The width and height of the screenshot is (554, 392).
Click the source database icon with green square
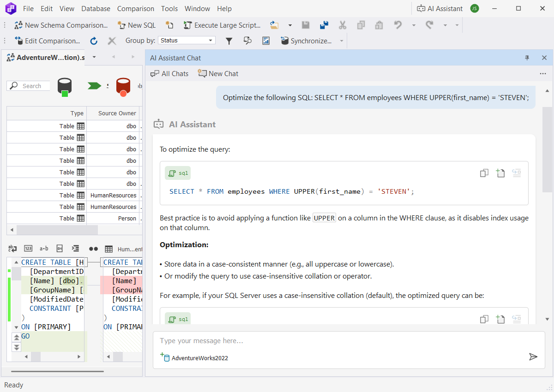coord(65,87)
